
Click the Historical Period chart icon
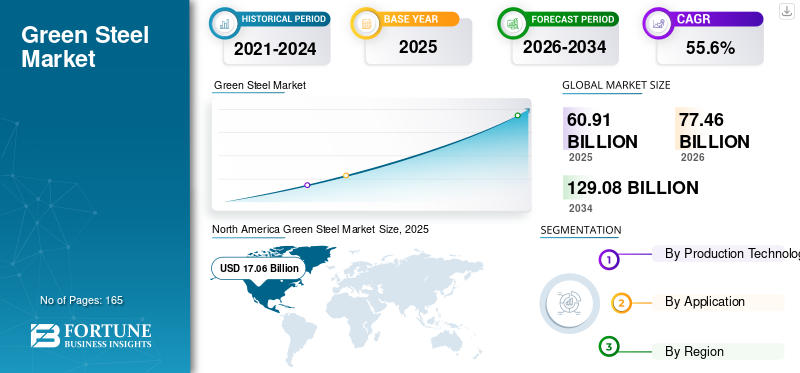click(224, 23)
